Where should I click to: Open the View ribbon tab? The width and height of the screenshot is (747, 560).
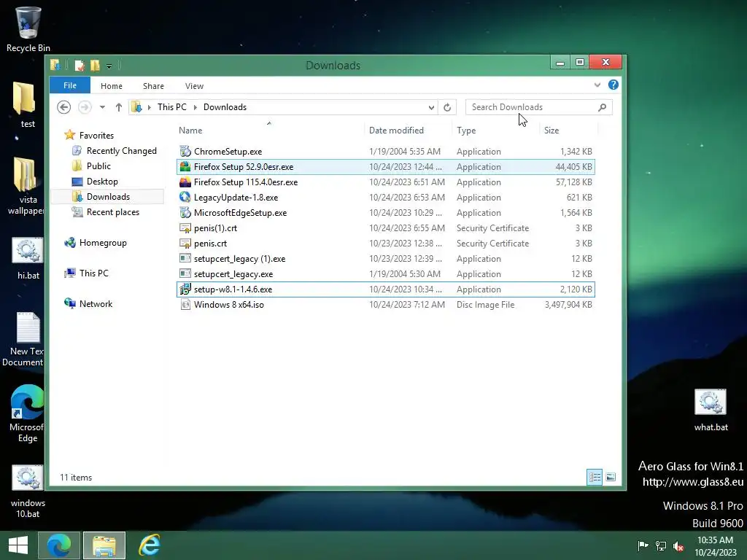194,86
